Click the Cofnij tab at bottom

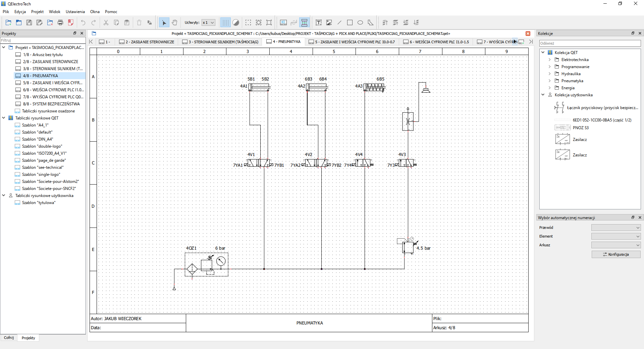[x=9, y=338]
